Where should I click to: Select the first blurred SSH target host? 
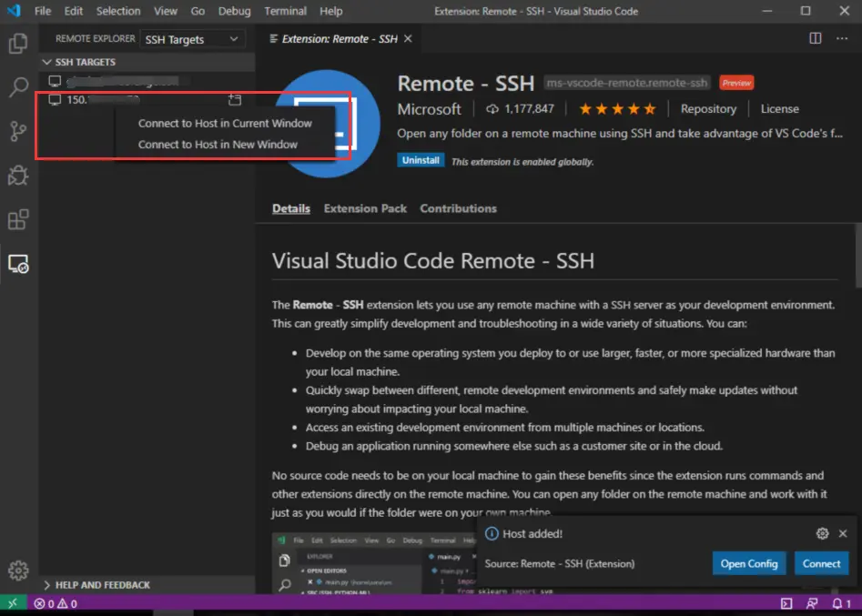pyautogui.click(x=146, y=81)
